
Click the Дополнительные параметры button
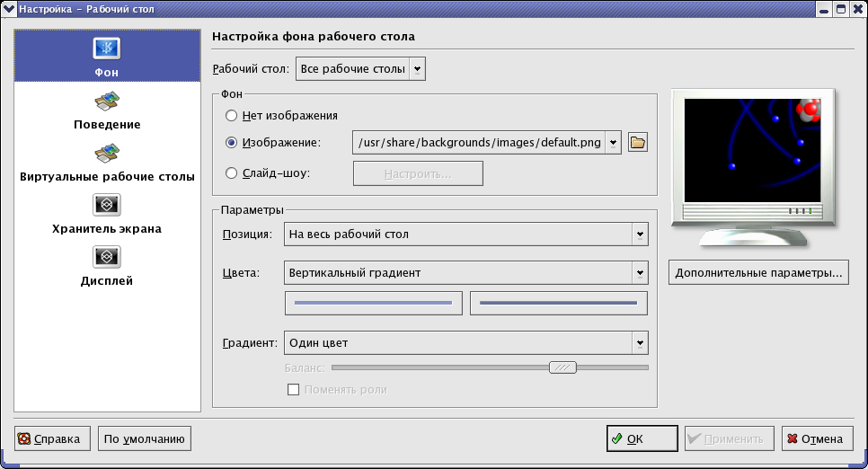[x=759, y=273]
